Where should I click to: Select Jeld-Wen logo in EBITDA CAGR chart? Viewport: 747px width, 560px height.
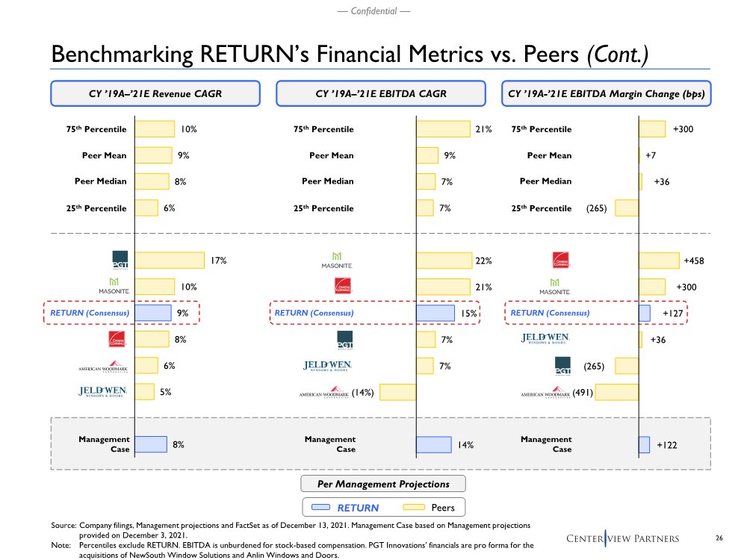(x=327, y=365)
